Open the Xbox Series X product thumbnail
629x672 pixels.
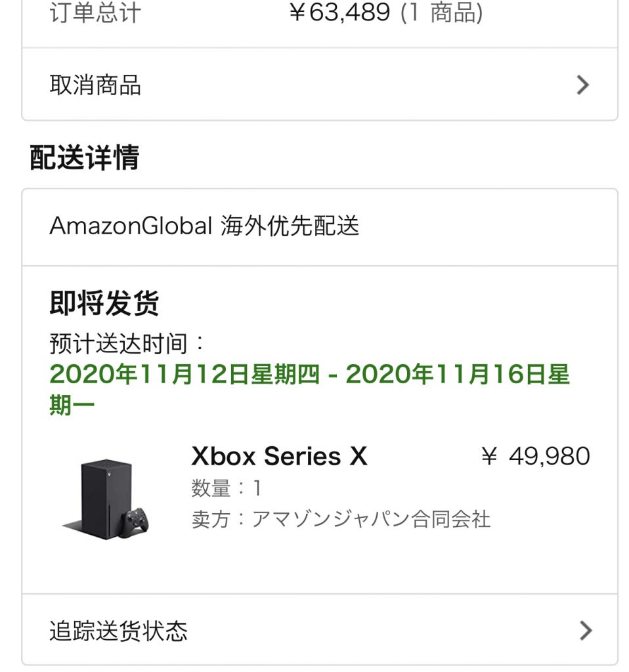pos(106,499)
